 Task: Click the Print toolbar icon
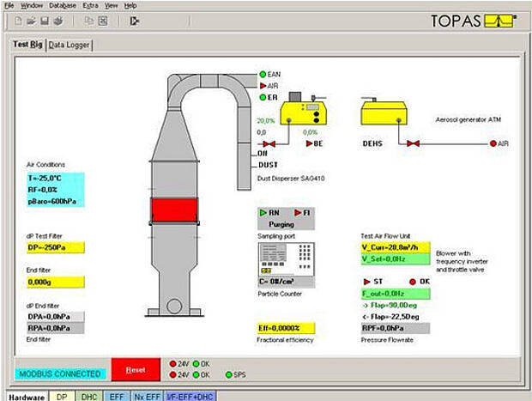pyautogui.click(x=58, y=21)
